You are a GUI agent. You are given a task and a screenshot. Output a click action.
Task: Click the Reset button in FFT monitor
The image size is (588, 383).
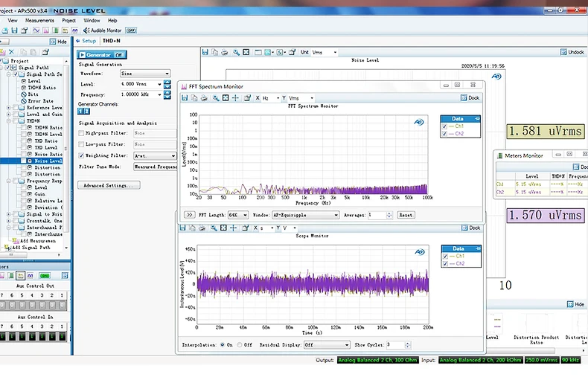point(406,215)
